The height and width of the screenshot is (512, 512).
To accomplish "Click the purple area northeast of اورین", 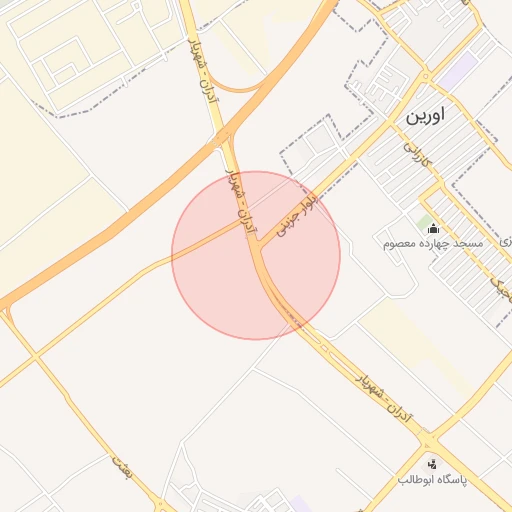I will click(458, 71).
